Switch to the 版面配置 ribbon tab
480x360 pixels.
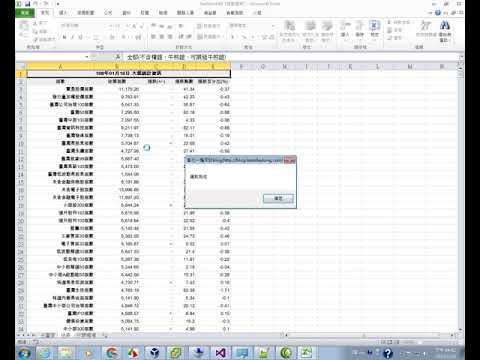coord(86,13)
